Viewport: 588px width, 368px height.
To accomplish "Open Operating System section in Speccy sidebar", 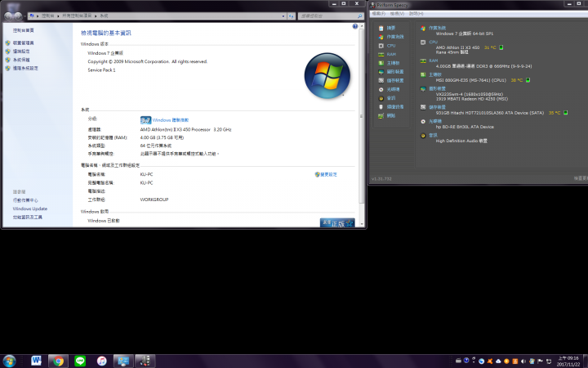I will 395,37.
